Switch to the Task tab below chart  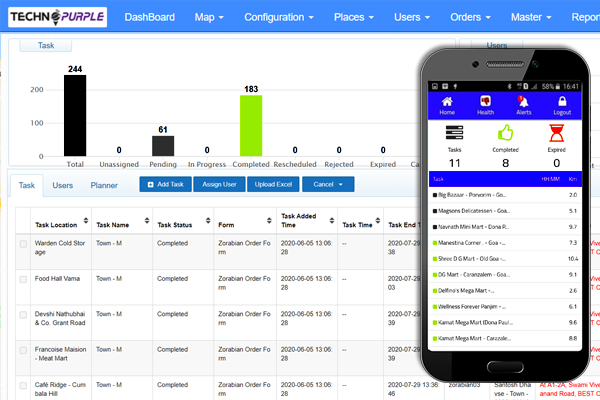pyautogui.click(x=27, y=185)
